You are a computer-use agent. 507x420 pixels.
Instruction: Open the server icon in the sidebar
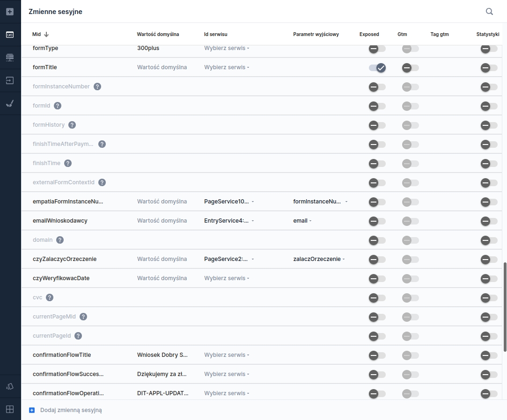click(10, 58)
